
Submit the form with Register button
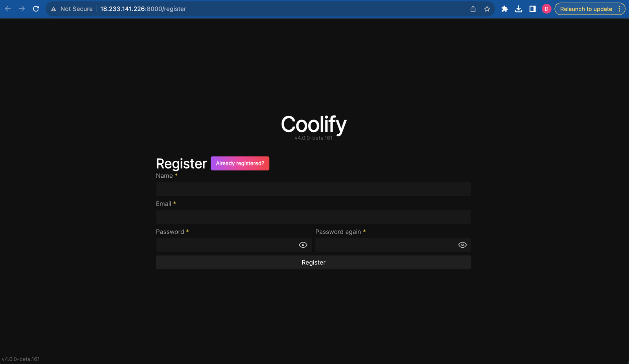(x=313, y=263)
